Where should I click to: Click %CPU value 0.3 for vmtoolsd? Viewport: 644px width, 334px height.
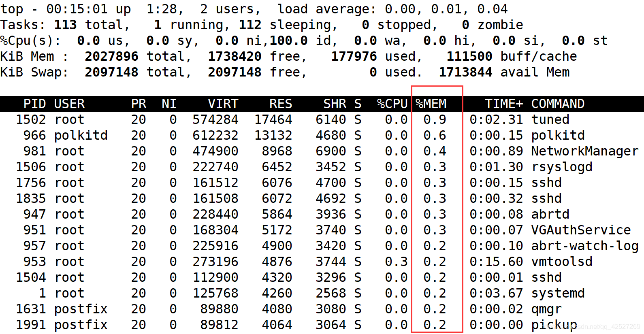tap(396, 262)
